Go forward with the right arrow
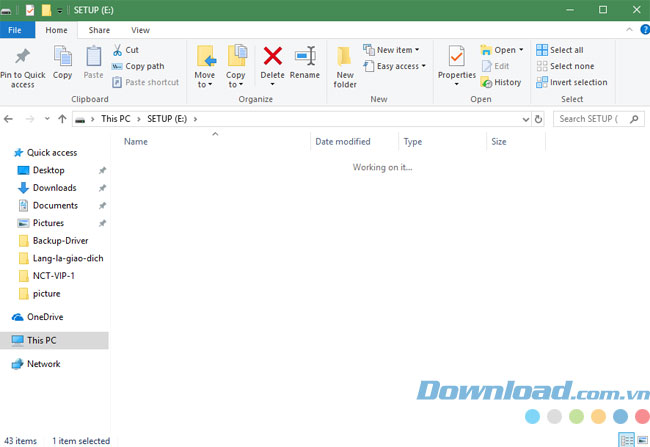Screen dimensions: 650x447 click(x=30, y=119)
